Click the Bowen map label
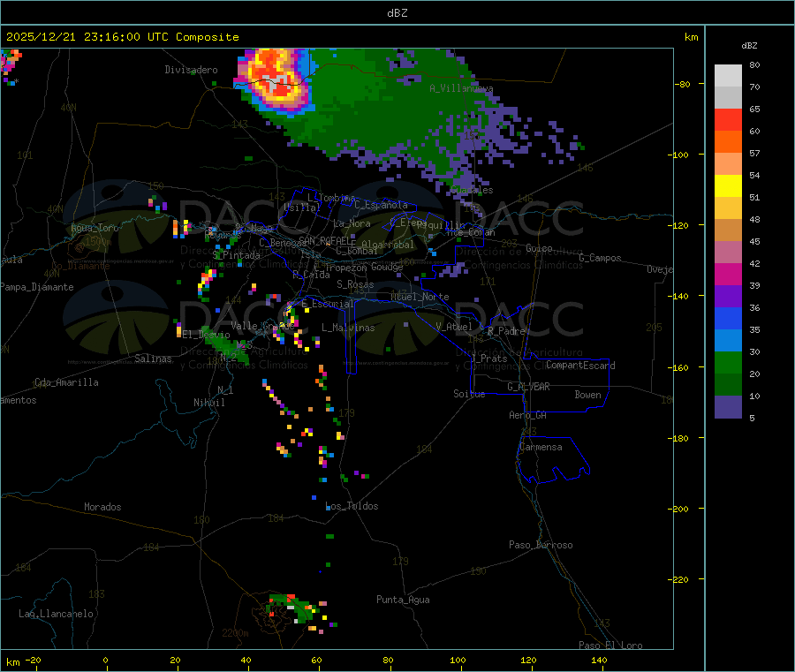The image size is (795, 672). 587,395
